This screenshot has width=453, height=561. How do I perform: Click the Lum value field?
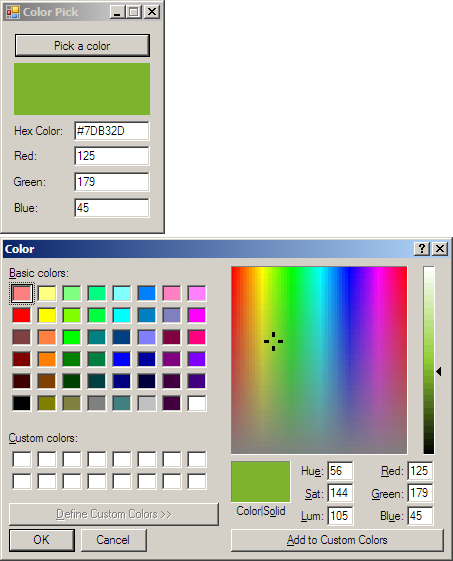[340, 516]
